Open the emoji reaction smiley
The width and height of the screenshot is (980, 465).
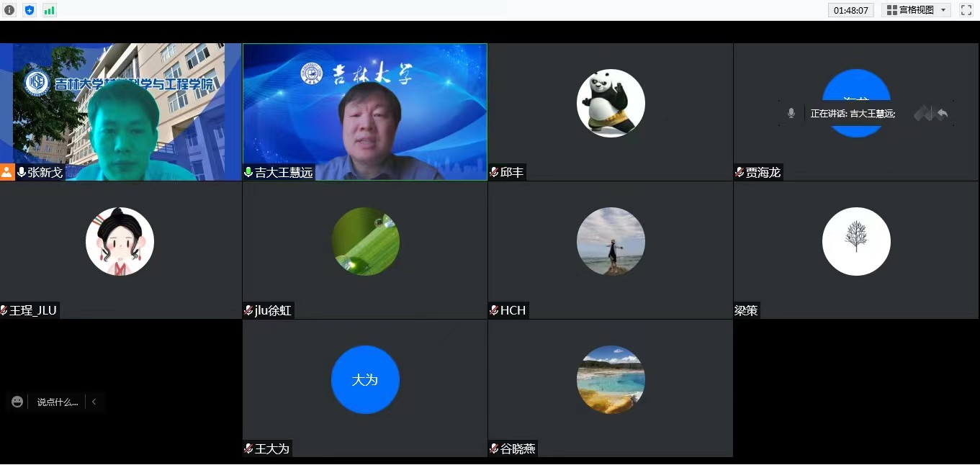tap(17, 402)
